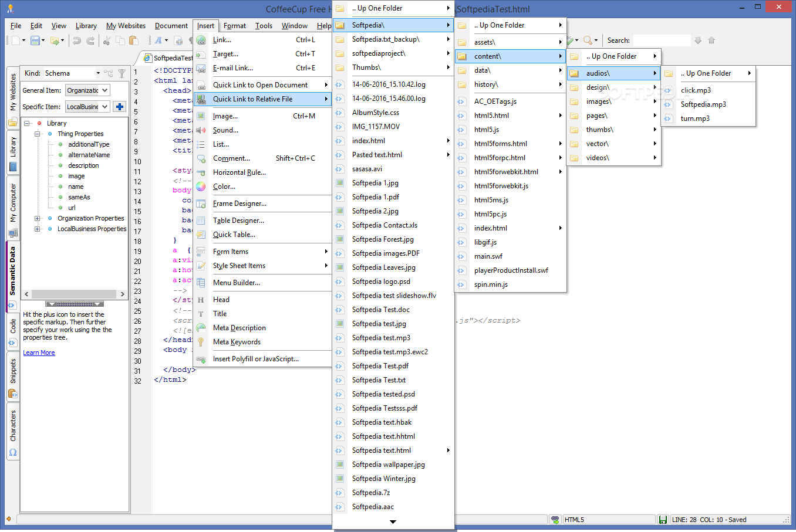
Task: Click the Redo arrow icon
Action: (x=90, y=40)
